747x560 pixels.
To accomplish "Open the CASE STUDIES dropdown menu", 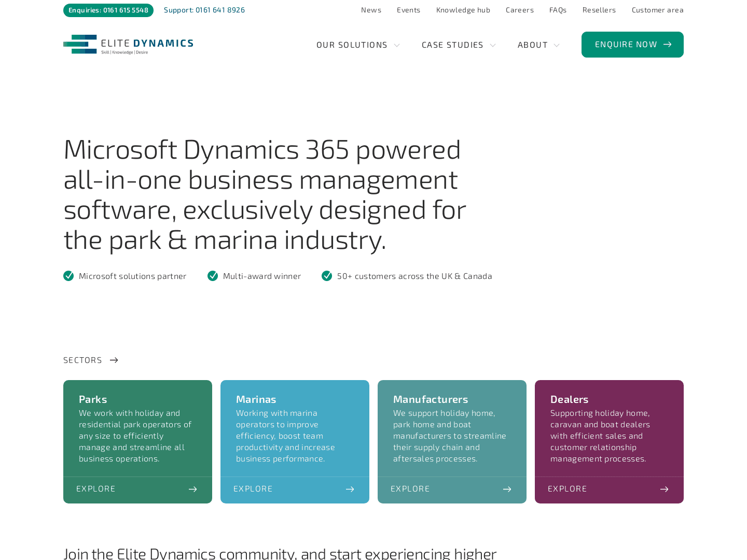I will point(459,45).
